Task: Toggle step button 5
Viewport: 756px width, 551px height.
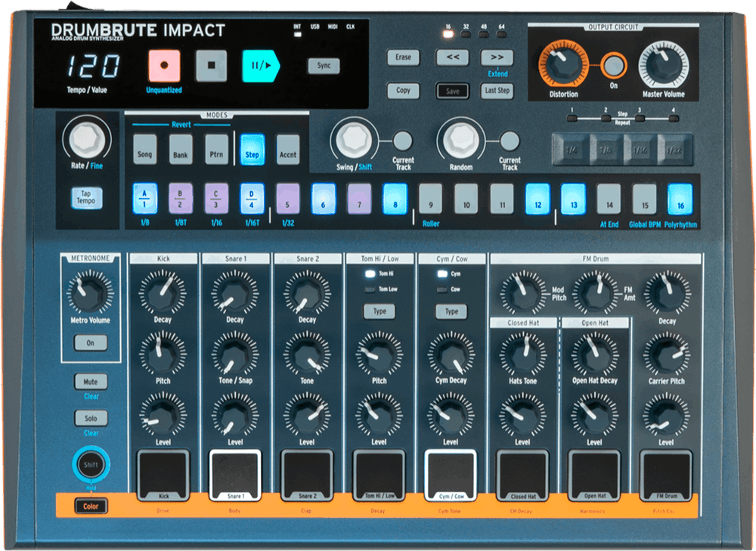Action: (288, 198)
